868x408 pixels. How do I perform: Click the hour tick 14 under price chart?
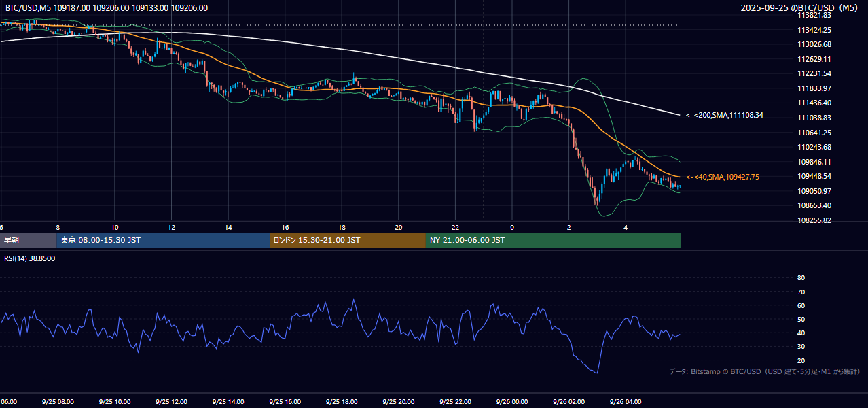[228, 227]
